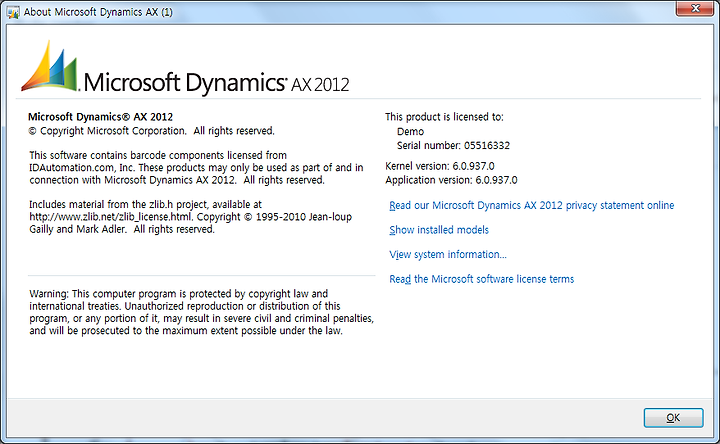Click the bold 'Microsoft Dynamics® AX 2012' heading
The height and width of the screenshot is (444, 720).
click(x=101, y=117)
